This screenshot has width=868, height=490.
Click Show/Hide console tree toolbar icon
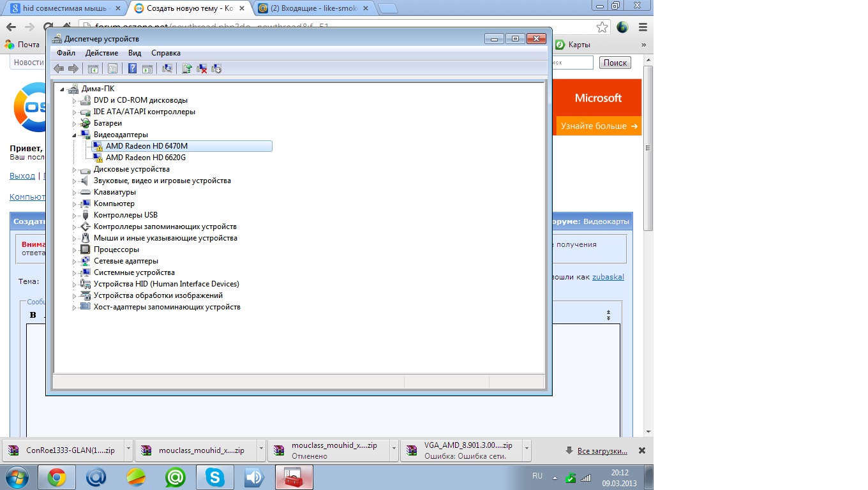pyautogui.click(x=93, y=68)
